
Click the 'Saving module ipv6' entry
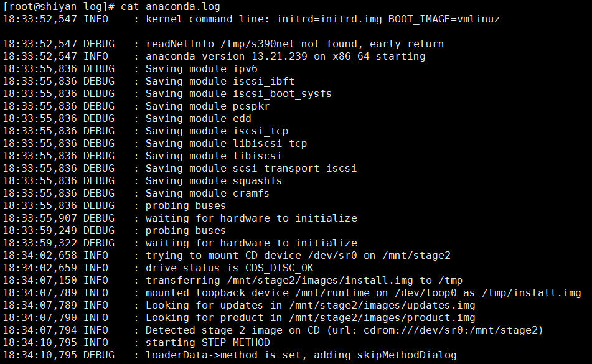[x=202, y=69]
